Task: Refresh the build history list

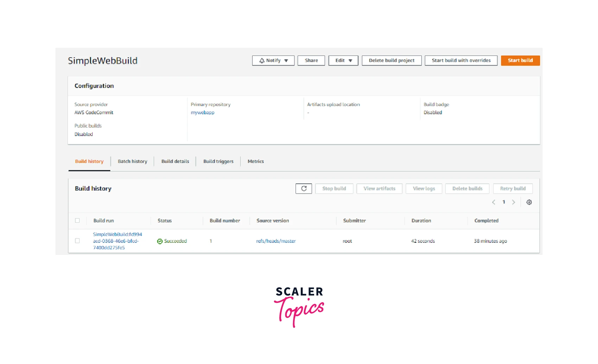Action: (x=304, y=189)
